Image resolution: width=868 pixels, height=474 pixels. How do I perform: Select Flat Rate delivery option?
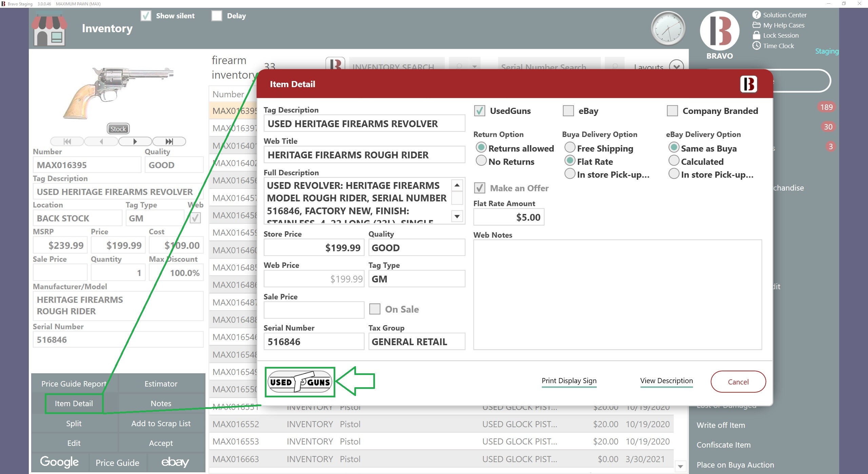(x=570, y=161)
